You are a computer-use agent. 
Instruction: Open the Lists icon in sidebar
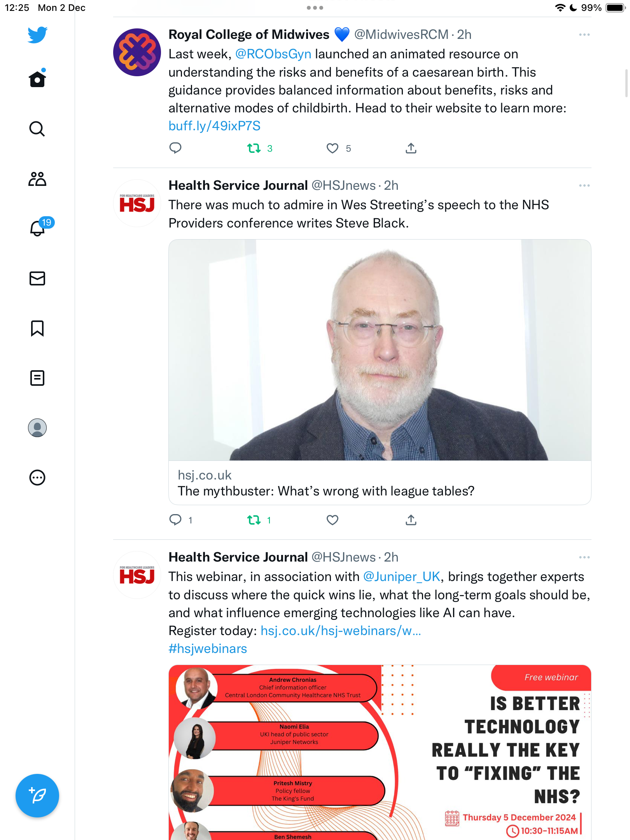click(37, 378)
